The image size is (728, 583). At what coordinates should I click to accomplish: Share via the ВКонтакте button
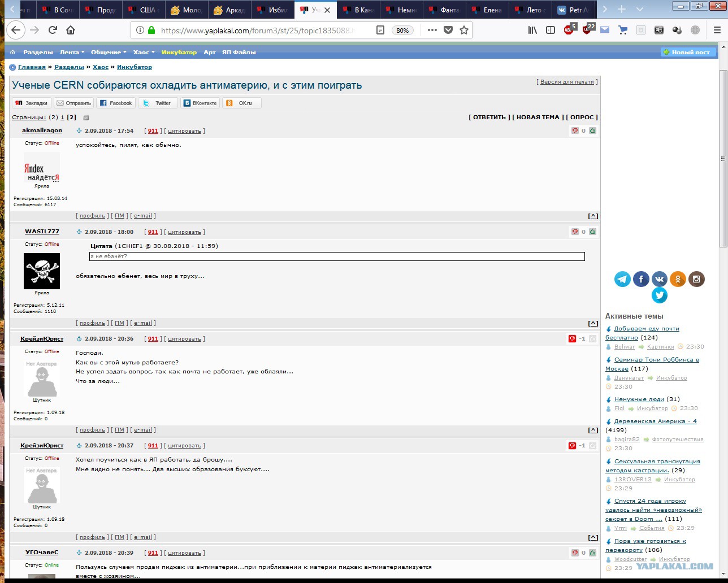(200, 103)
